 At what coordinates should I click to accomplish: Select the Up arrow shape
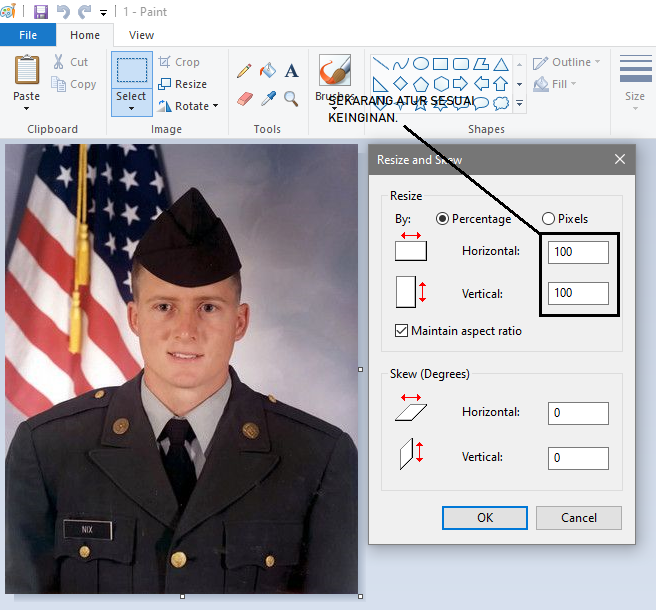[x=501, y=84]
